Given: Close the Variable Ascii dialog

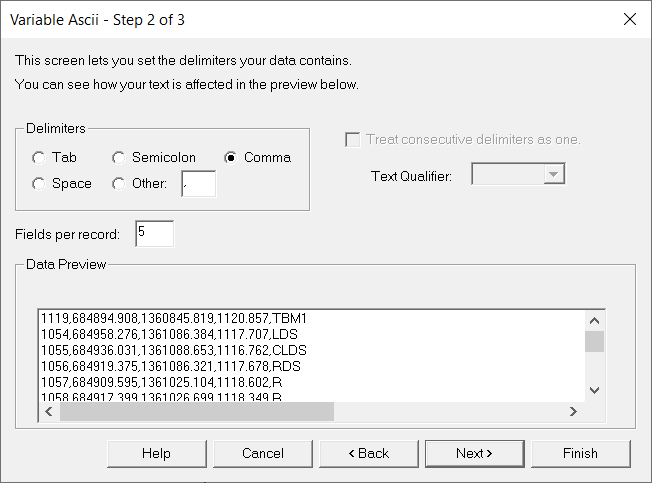Looking at the screenshot, I should (x=629, y=19).
